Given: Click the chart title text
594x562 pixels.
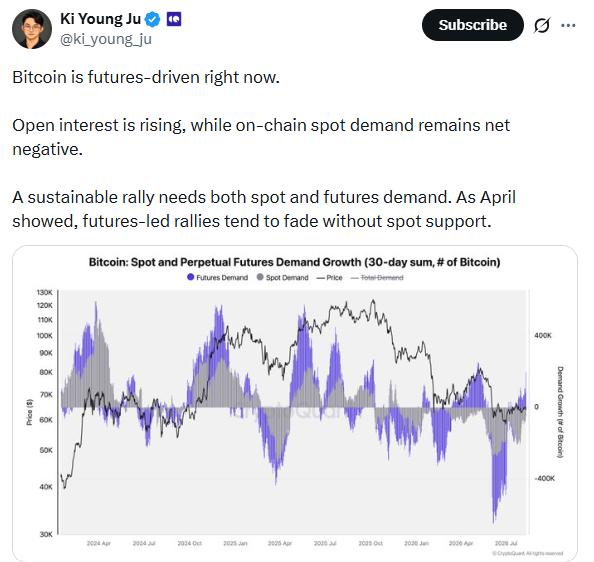Looking at the screenshot, I should pos(294,262).
